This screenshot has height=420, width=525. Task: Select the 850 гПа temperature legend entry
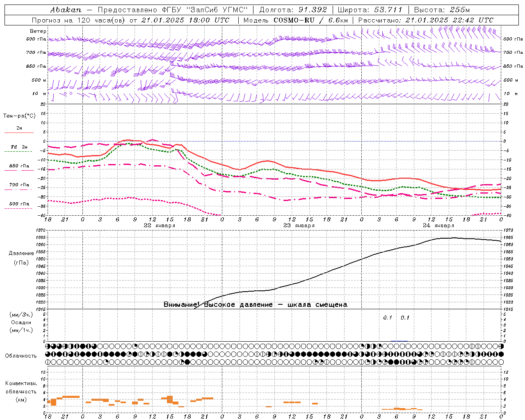[19, 166]
